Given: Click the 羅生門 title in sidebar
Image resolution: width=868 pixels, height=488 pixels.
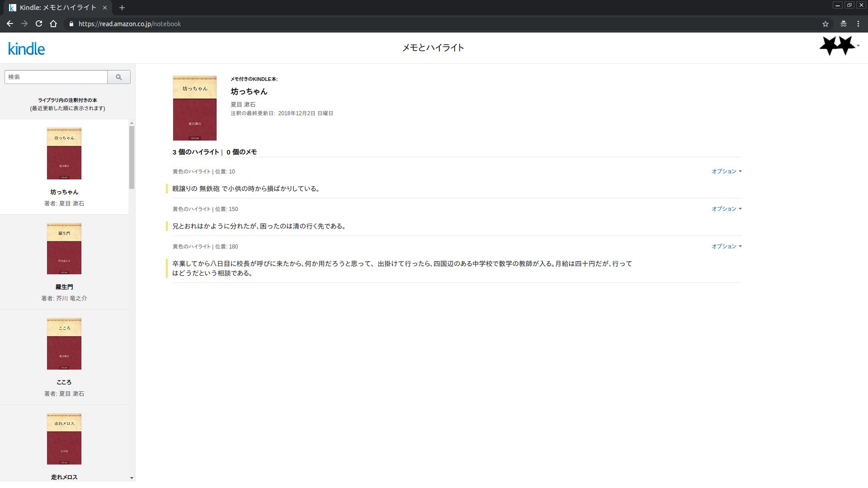Looking at the screenshot, I should (64, 287).
